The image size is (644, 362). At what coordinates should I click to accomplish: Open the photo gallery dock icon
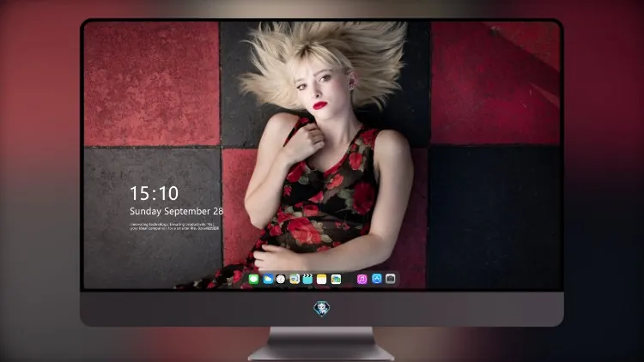tap(336, 279)
